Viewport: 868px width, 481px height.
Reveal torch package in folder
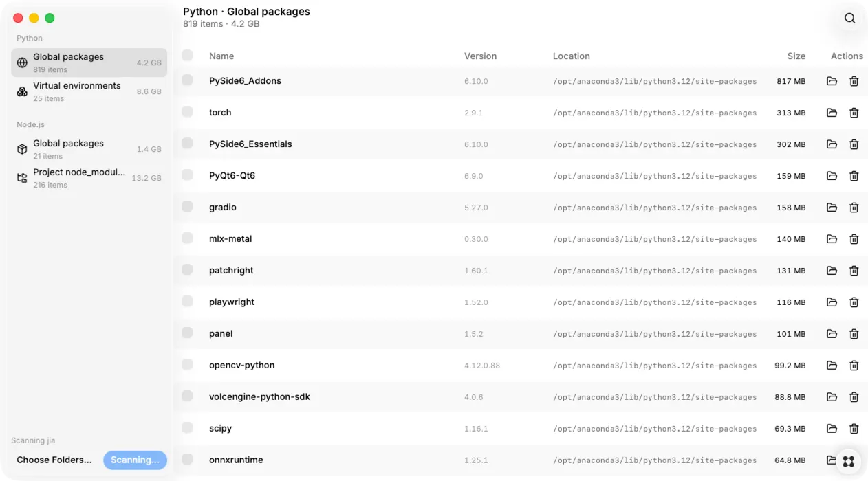point(832,113)
